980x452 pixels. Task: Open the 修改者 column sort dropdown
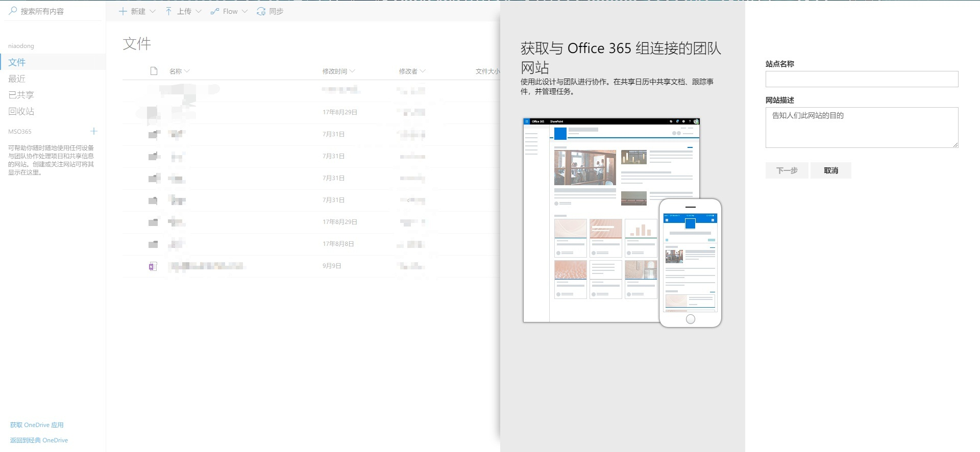point(423,71)
